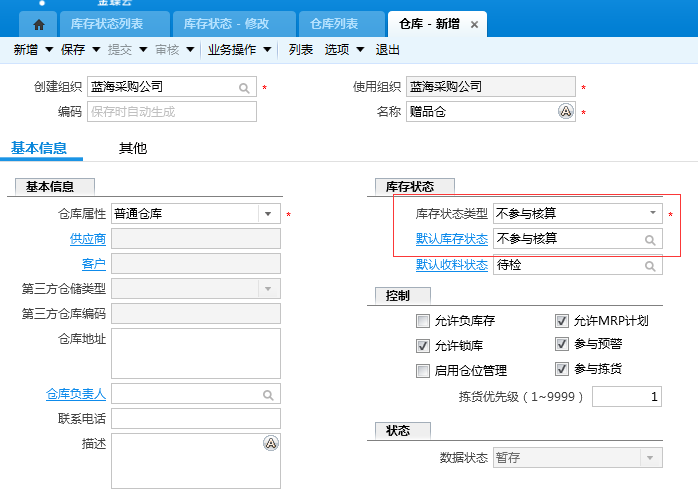Image resolution: width=698 pixels, height=498 pixels.
Task: Expand the 仓库属性 dropdown
Action: point(268,213)
